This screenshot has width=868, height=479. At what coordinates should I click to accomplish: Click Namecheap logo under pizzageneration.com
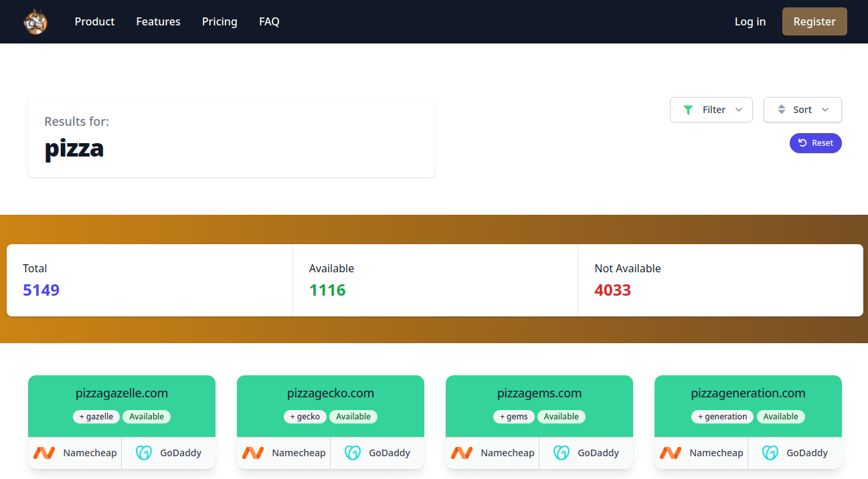[671, 453]
